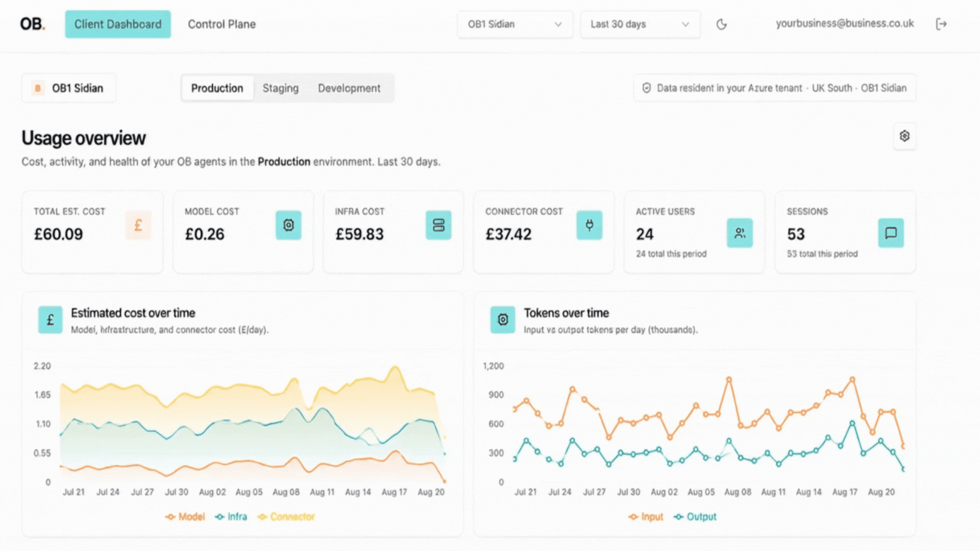This screenshot has width=980, height=551.
Task: Toggle the Infra series in the cost legend
Action: pos(231,517)
